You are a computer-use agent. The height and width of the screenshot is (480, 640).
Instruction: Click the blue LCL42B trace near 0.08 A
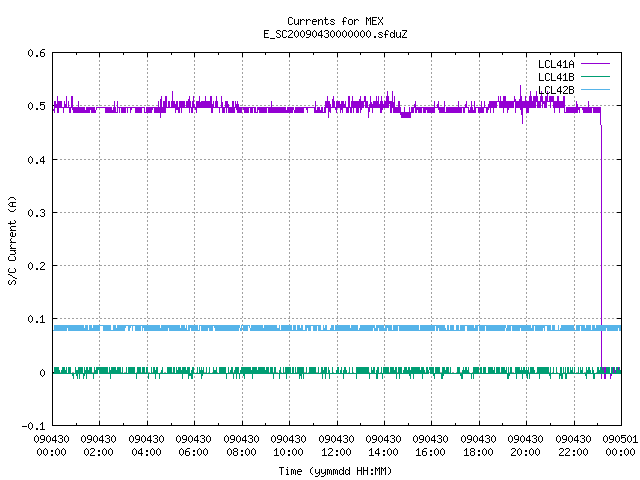pos(337,328)
